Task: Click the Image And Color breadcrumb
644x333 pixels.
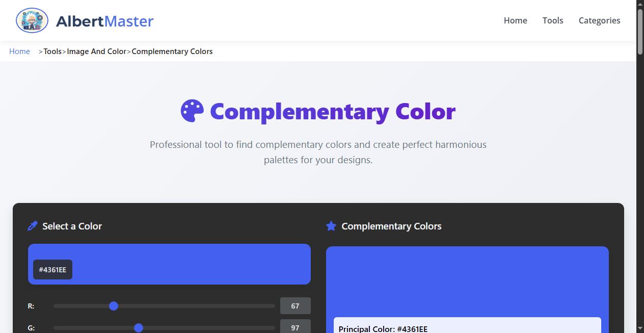Action: 97,51
